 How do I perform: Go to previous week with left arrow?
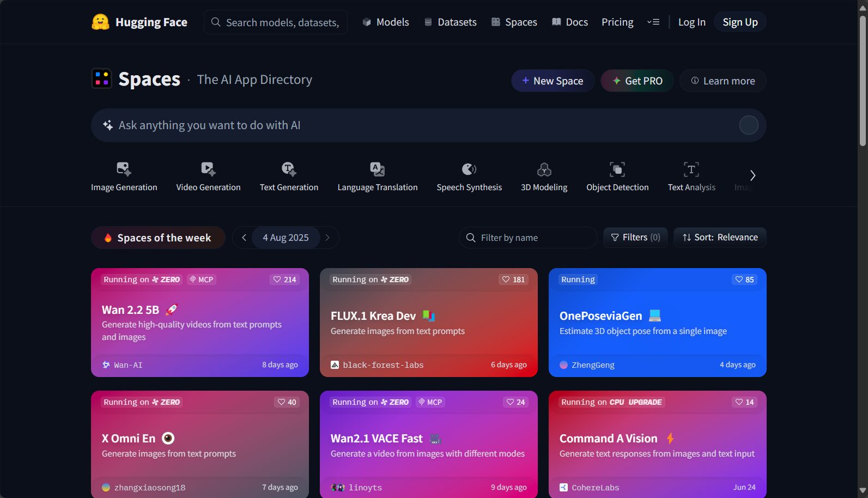tap(244, 238)
